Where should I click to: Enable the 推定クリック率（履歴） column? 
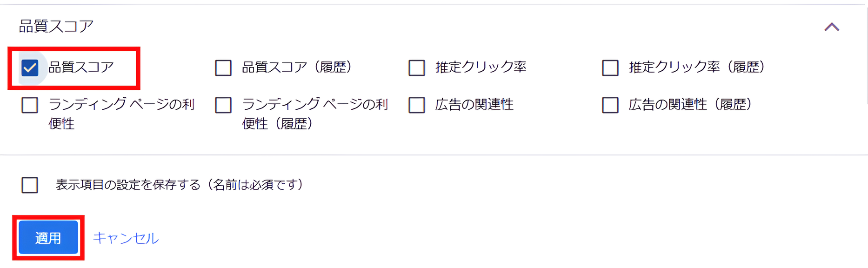click(609, 67)
